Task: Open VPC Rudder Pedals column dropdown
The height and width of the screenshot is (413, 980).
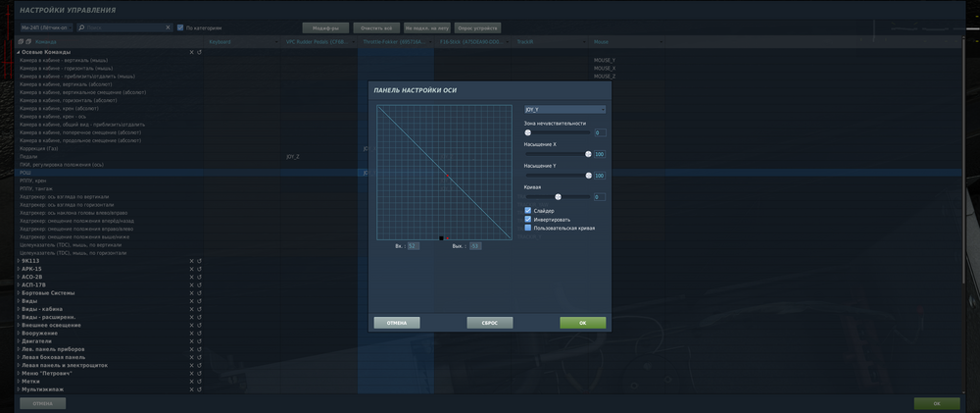Action: tap(353, 42)
